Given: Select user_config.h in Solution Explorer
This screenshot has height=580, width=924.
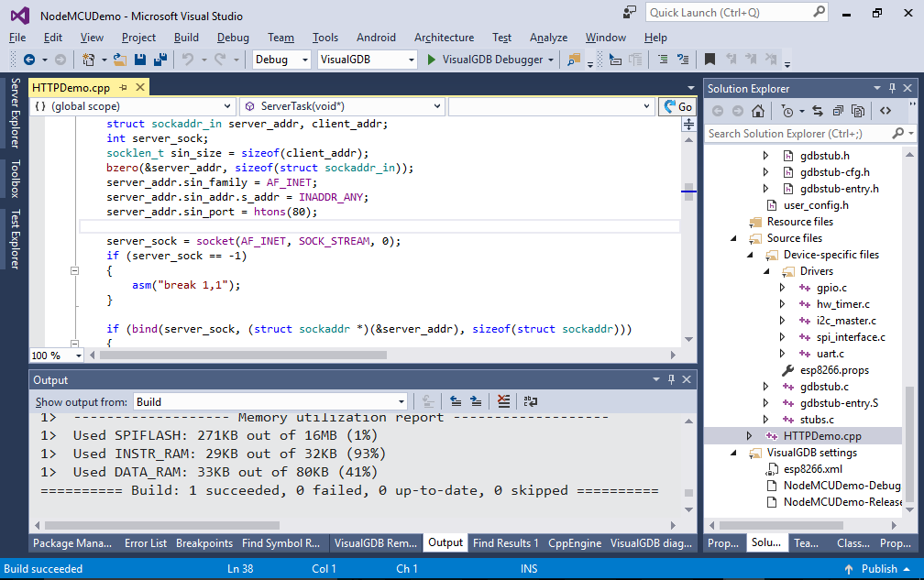Looking at the screenshot, I should 816,205.
